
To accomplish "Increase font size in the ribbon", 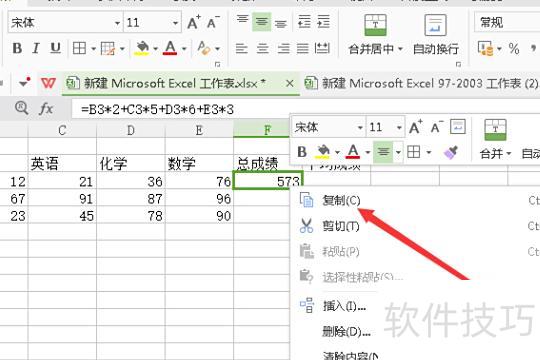I will pos(194,23).
